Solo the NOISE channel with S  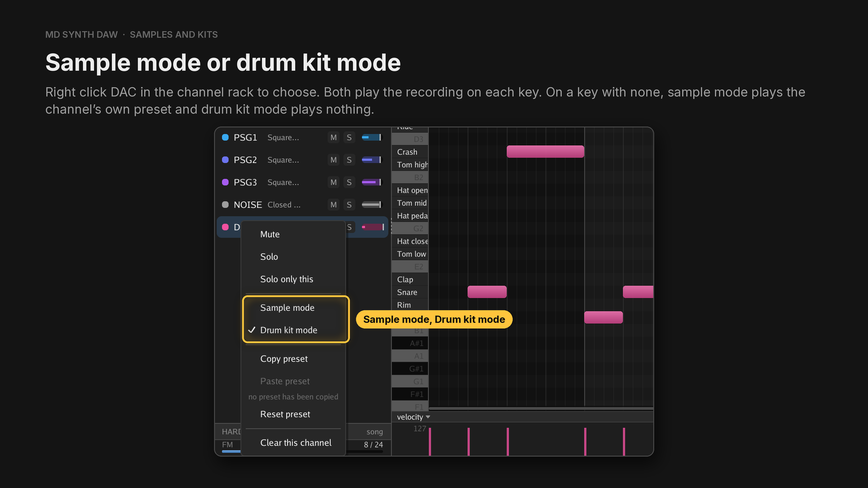click(349, 205)
